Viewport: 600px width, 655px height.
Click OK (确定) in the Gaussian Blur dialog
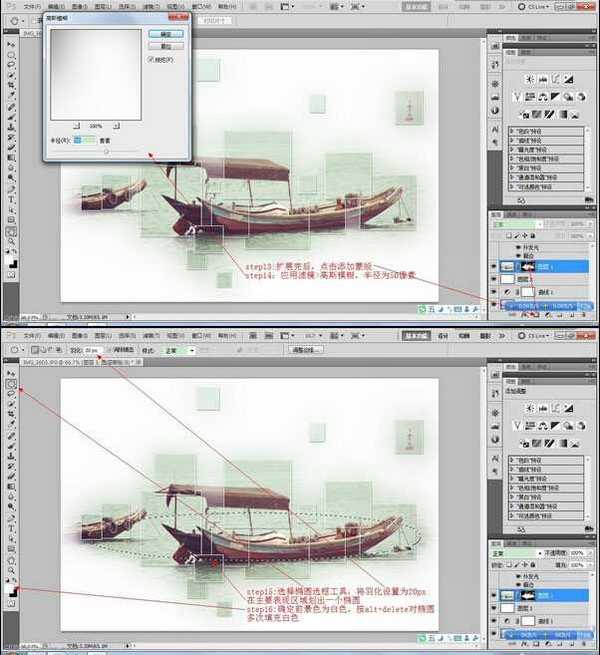coord(166,34)
